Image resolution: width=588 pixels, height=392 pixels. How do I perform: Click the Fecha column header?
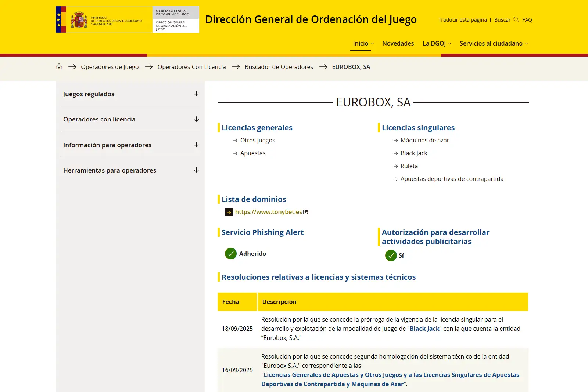click(237, 302)
